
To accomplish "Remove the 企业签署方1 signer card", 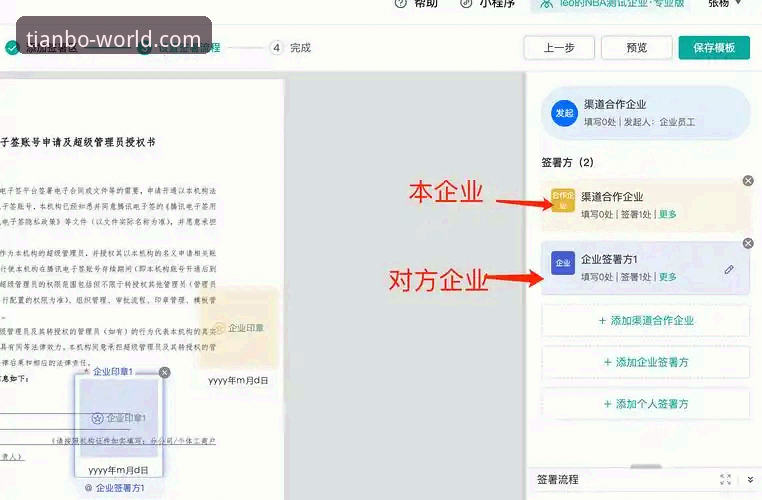I will (748, 243).
